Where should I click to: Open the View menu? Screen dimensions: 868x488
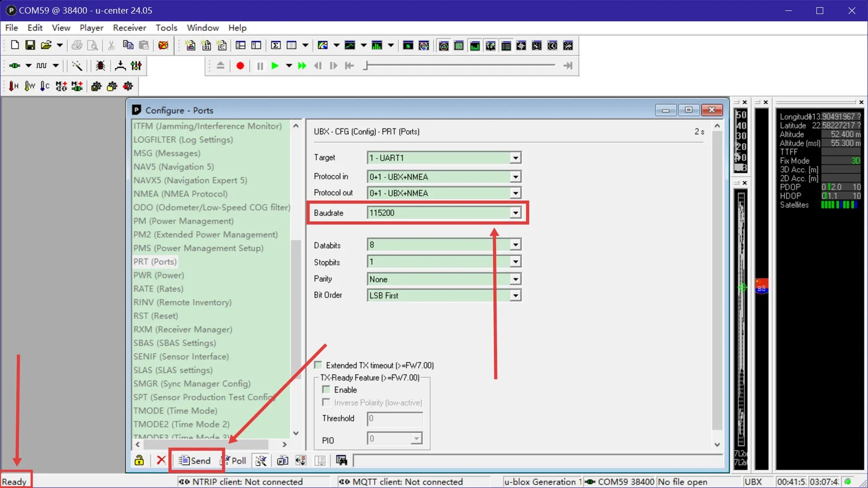click(x=61, y=28)
